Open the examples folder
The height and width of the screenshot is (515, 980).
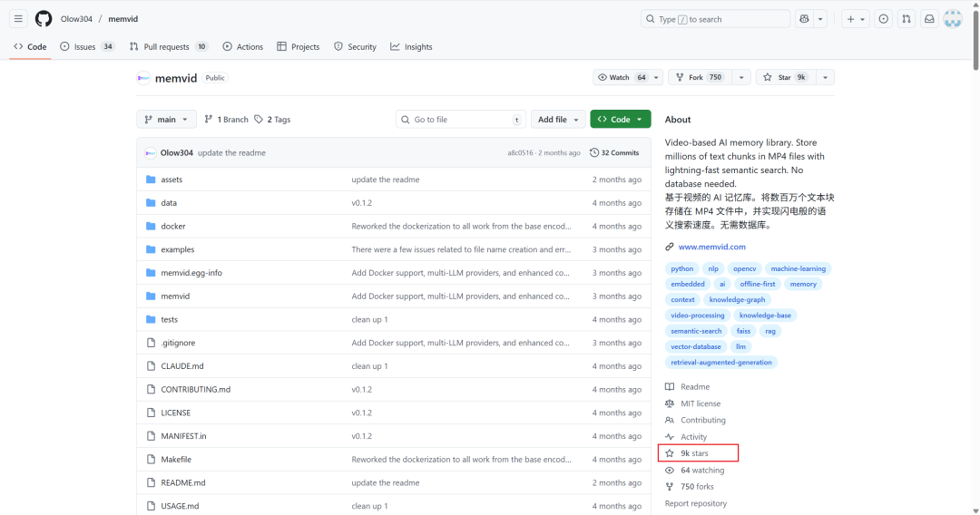[178, 249]
